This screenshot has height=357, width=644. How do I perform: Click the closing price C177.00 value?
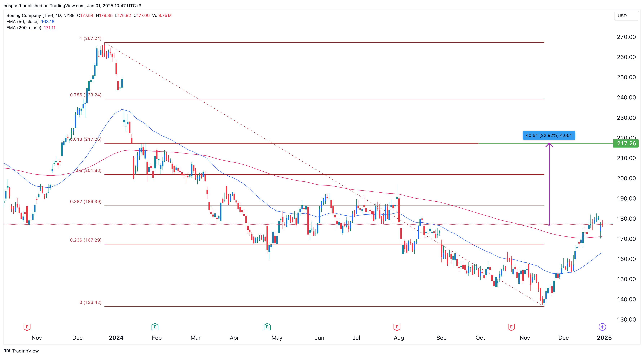click(141, 15)
